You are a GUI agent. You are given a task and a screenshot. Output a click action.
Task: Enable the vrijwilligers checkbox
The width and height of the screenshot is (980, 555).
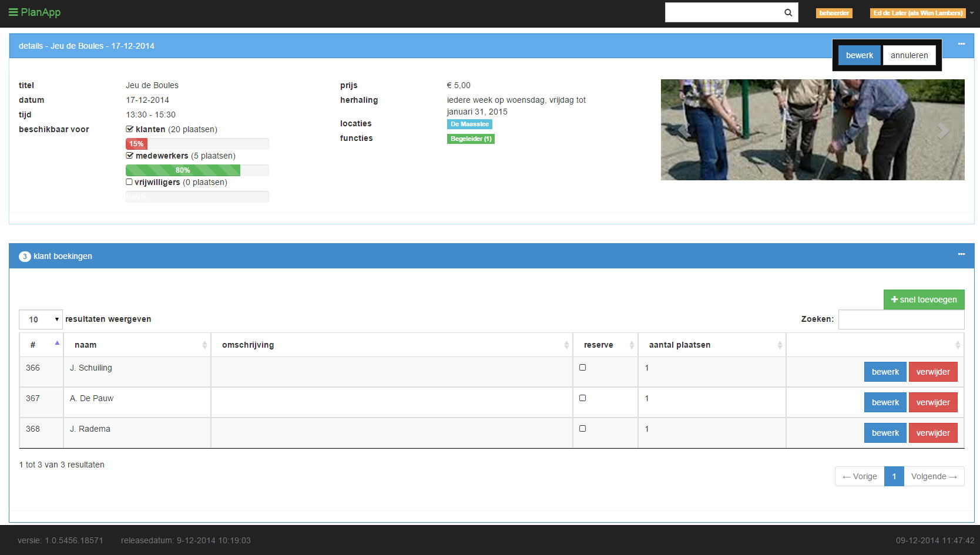pos(129,182)
